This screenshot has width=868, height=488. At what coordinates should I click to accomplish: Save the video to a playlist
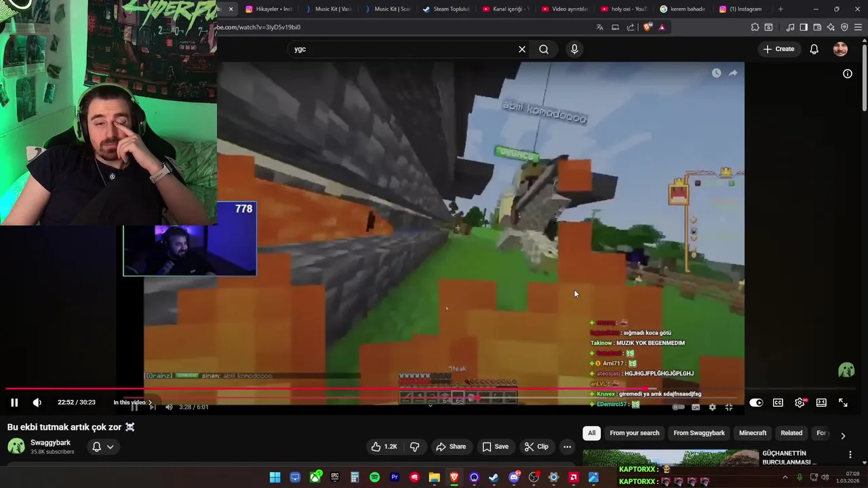pyautogui.click(x=495, y=447)
